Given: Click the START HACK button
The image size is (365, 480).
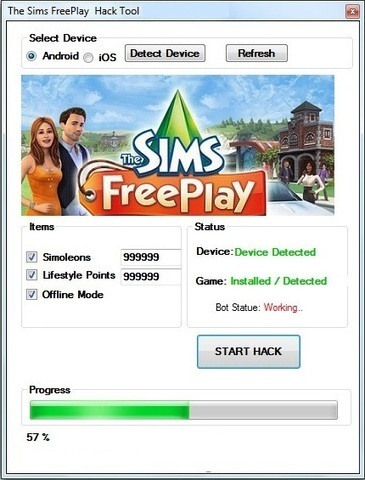Looking at the screenshot, I should [249, 352].
